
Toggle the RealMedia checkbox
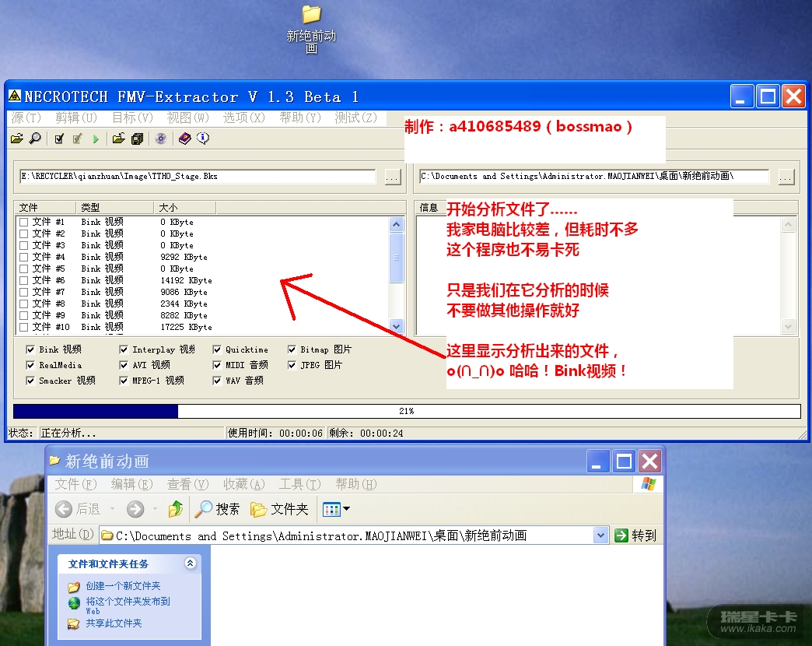pyautogui.click(x=30, y=365)
